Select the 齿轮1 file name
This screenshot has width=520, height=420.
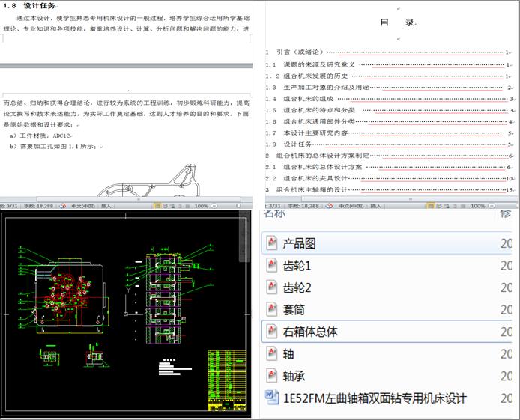[297, 266]
